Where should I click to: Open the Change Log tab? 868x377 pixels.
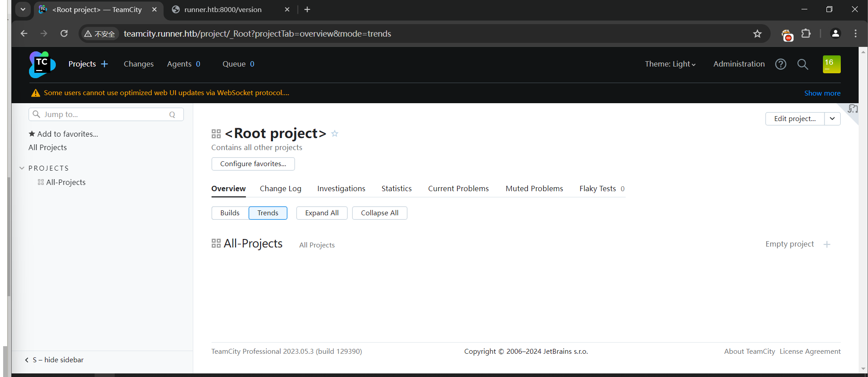(x=280, y=188)
